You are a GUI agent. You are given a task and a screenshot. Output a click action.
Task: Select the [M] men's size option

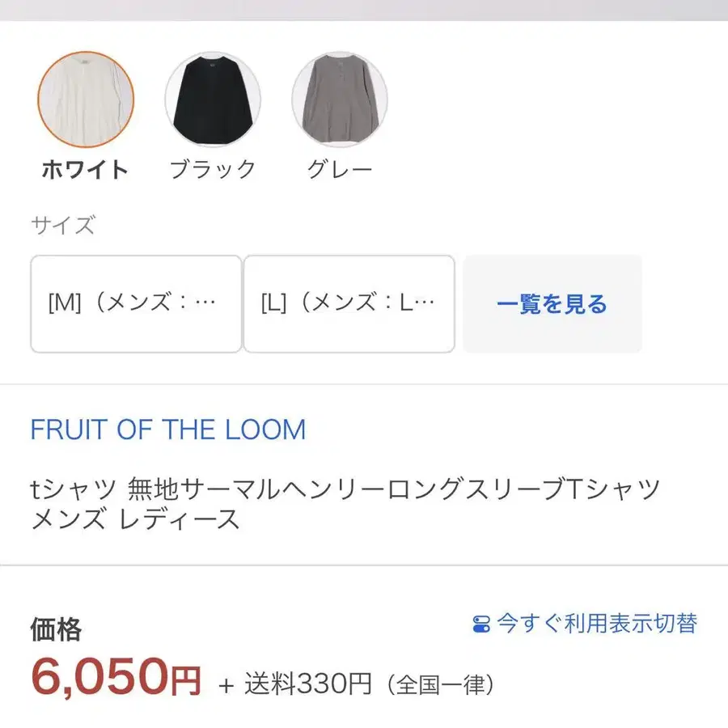136,304
